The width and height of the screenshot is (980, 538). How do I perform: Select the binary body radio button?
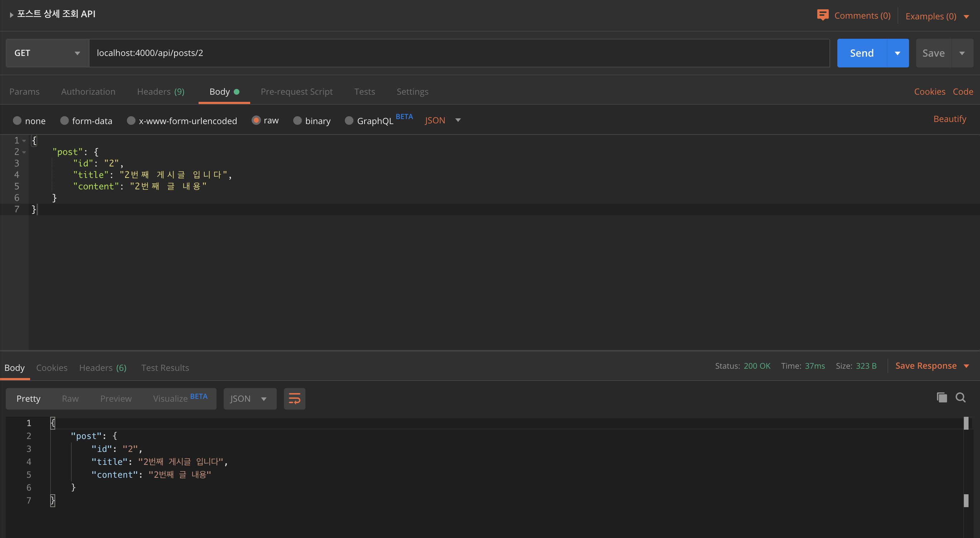[x=298, y=121]
